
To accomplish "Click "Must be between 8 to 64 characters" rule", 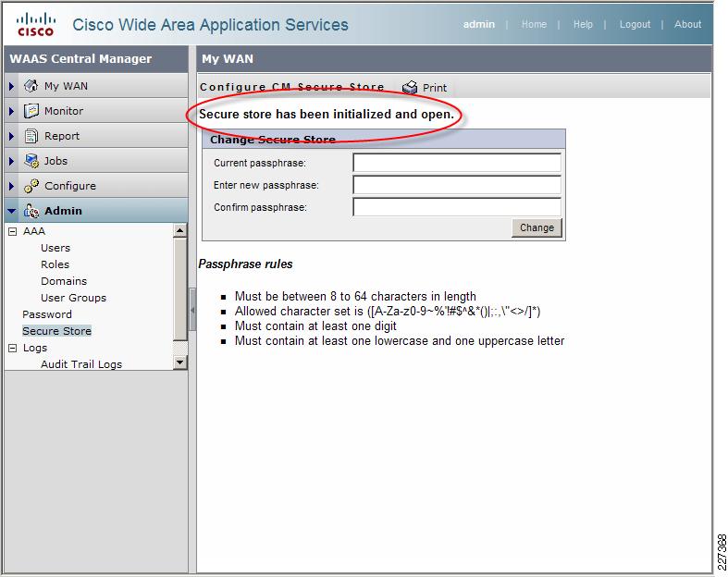I will point(355,296).
